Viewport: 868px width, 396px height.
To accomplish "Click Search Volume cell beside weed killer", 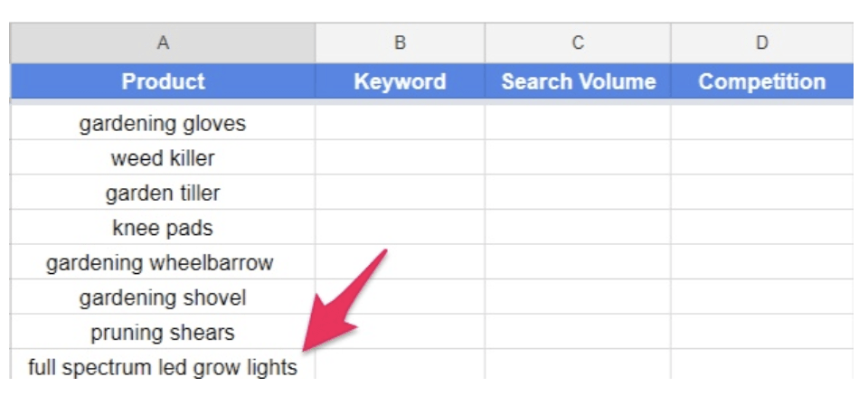I will click(578, 158).
